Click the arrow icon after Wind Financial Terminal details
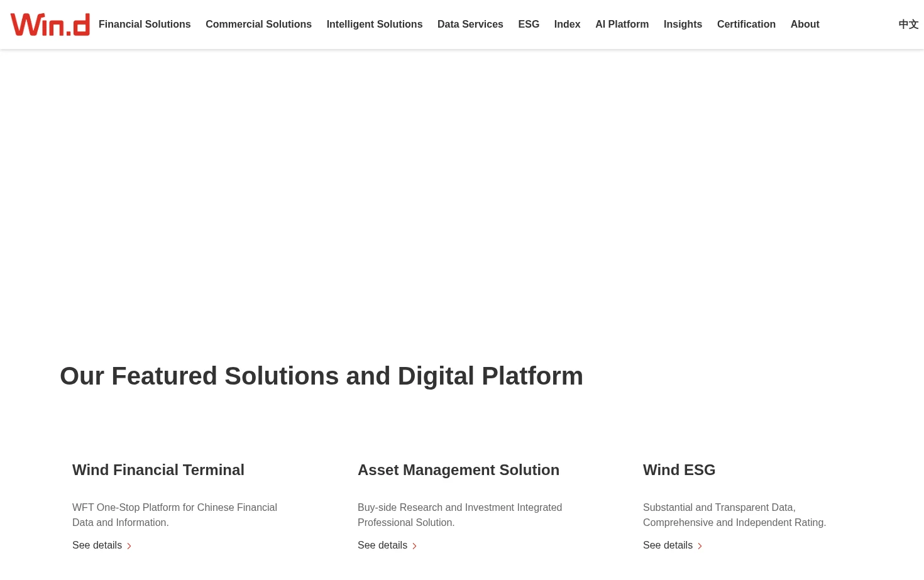This screenshot has height=580, width=924. point(129,546)
